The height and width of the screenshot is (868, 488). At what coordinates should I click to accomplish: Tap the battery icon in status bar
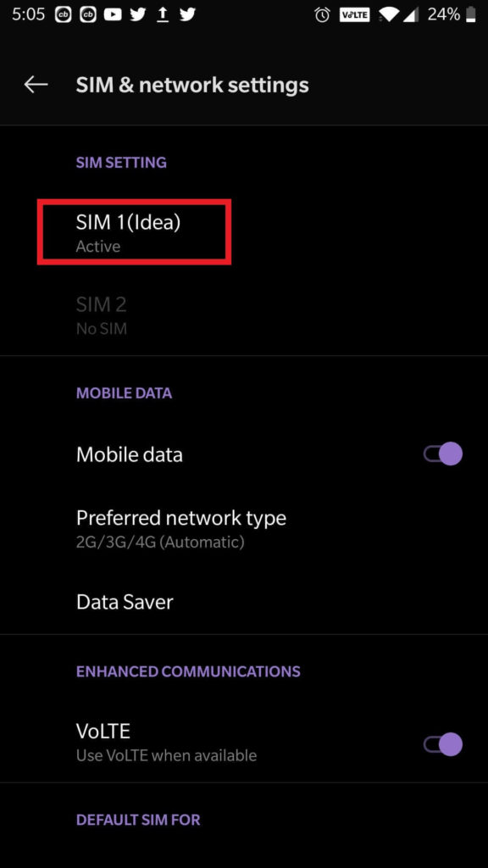click(x=470, y=15)
